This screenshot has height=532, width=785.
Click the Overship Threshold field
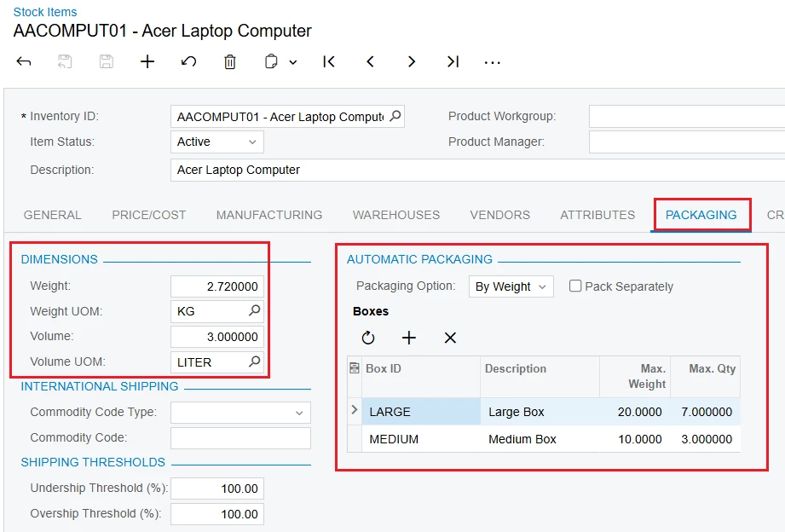coord(216,514)
